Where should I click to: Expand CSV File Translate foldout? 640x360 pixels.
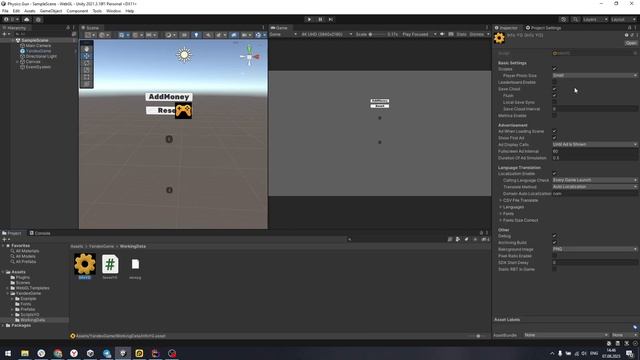click(x=501, y=200)
